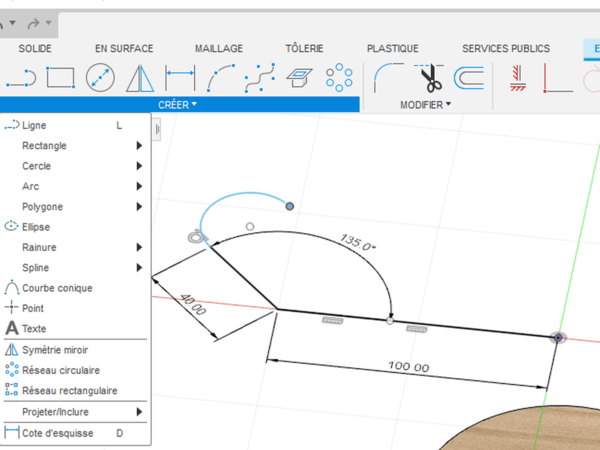The image size is (600, 450).
Task: Switch to the TÔLERIE tab
Action: pos(304,48)
